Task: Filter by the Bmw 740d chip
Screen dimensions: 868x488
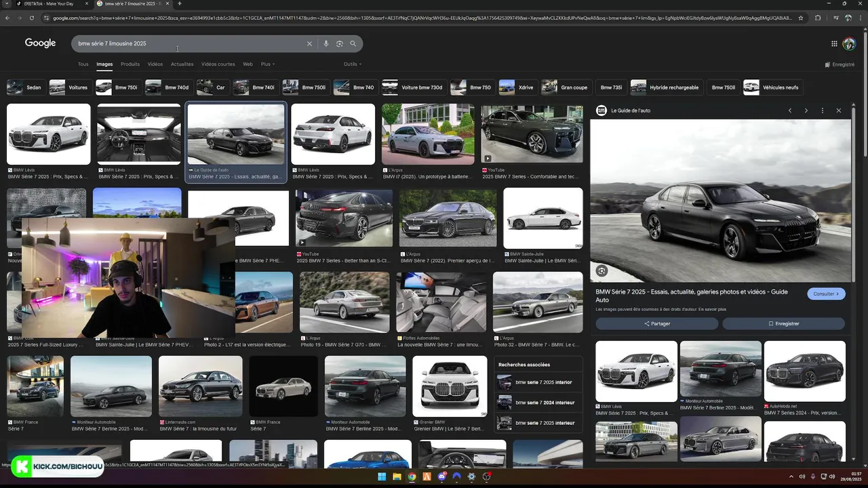Action: (168, 87)
